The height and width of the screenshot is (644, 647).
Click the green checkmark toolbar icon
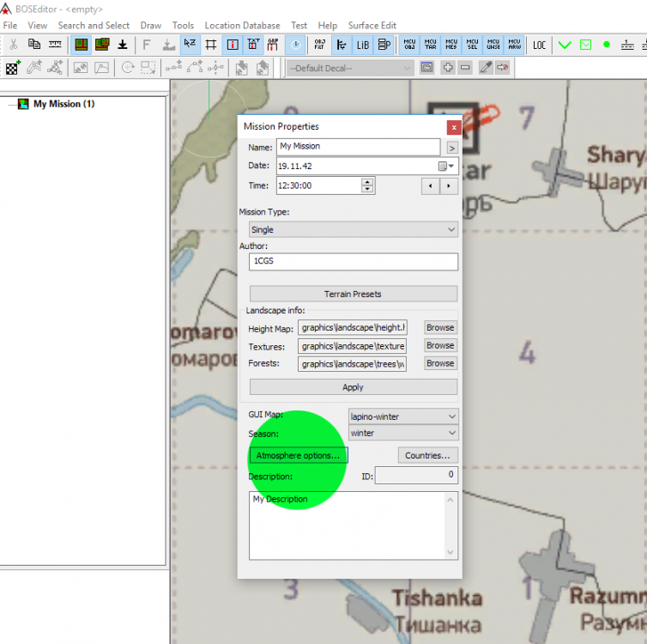(565, 45)
